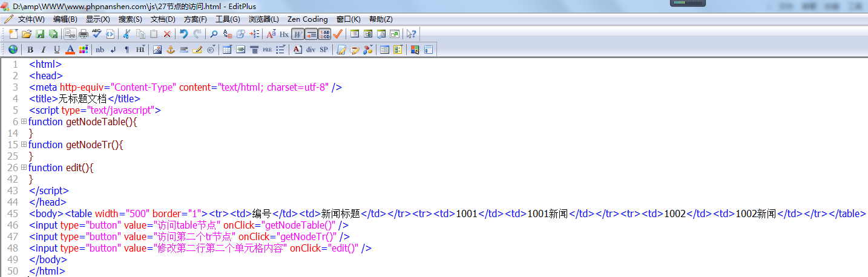Open the 浏览器(L) menu
This screenshot has width=868, height=277.
pos(264,19)
